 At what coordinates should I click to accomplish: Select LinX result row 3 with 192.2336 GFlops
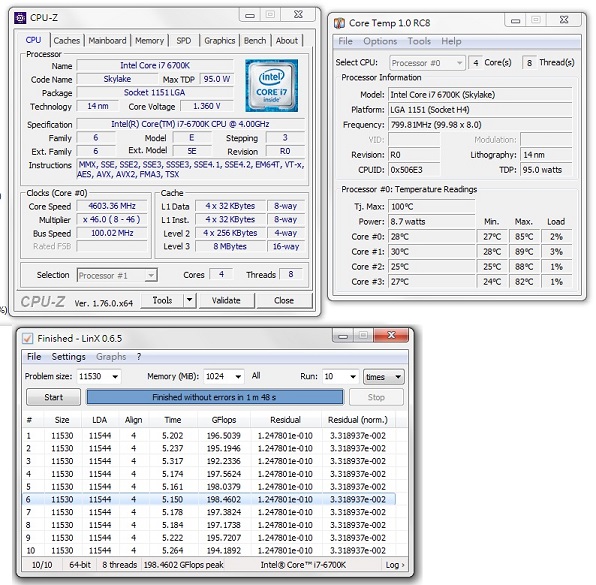(209, 461)
